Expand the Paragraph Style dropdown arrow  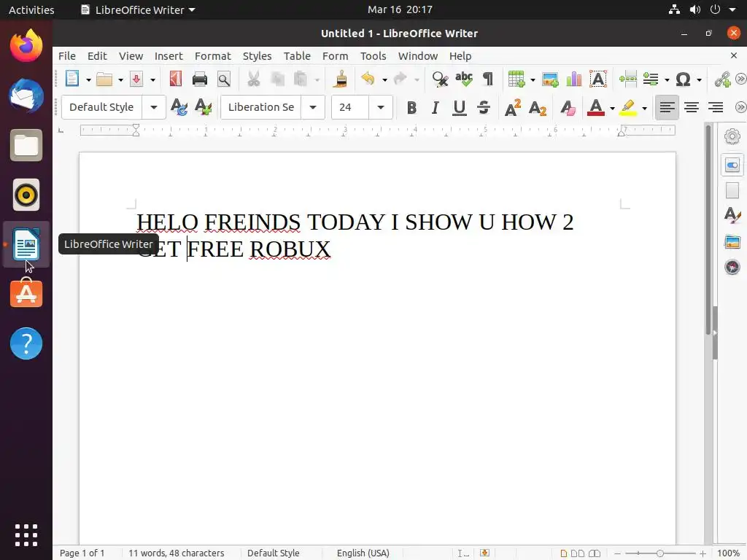click(154, 107)
